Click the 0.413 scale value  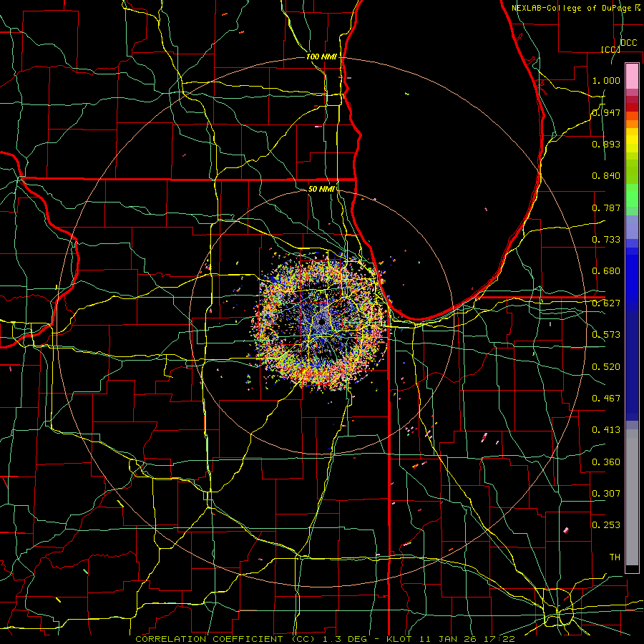click(x=606, y=430)
